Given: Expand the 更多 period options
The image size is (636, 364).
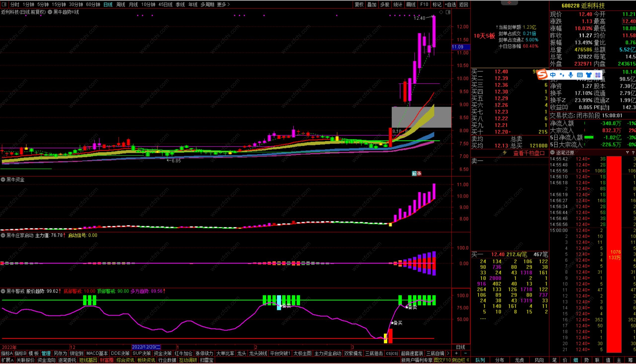Looking at the screenshot, I should point(223,4).
